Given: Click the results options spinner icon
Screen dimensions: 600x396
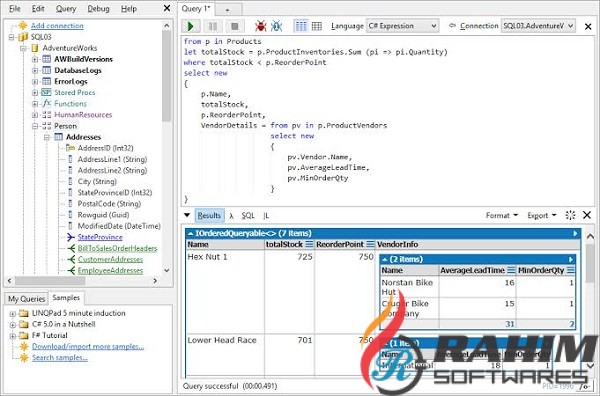Looking at the screenshot, I should 570,215.
